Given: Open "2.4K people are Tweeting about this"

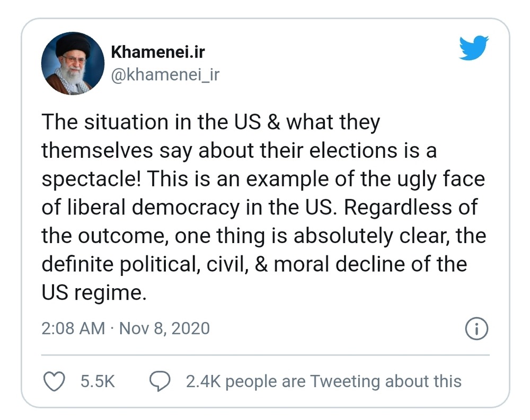Looking at the screenshot, I should 323,381.
